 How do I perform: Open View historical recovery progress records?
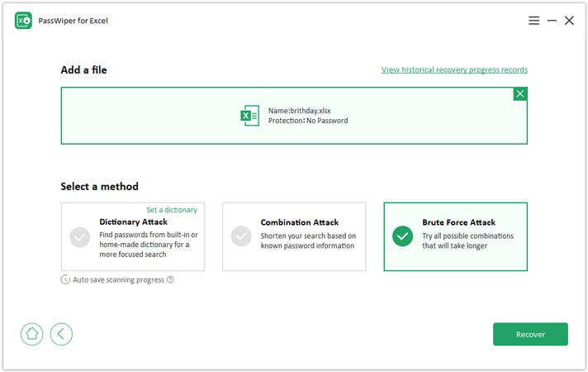pyautogui.click(x=454, y=69)
